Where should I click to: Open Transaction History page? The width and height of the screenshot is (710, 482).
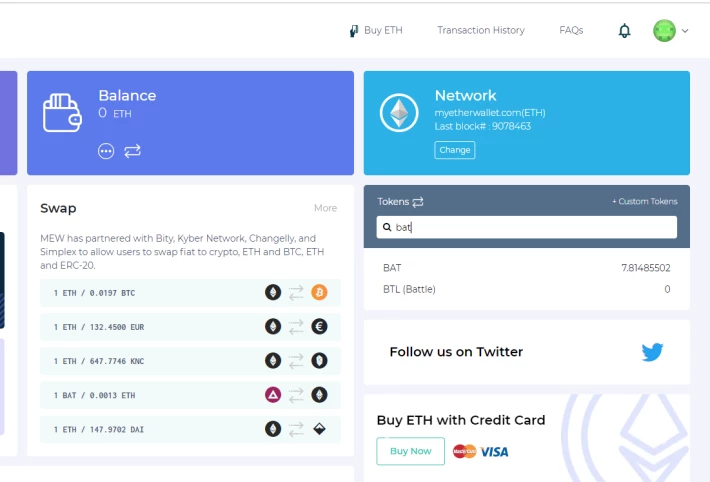point(480,30)
